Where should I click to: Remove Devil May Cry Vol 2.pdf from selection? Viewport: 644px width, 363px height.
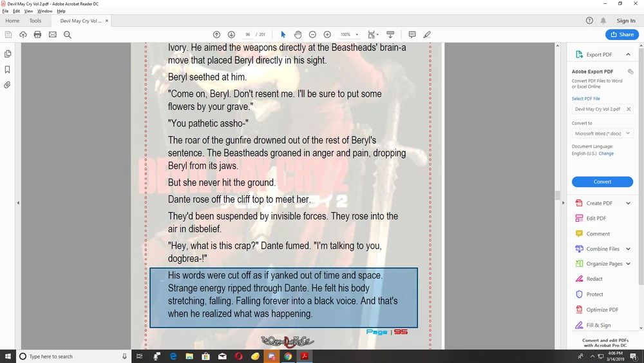point(629,109)
